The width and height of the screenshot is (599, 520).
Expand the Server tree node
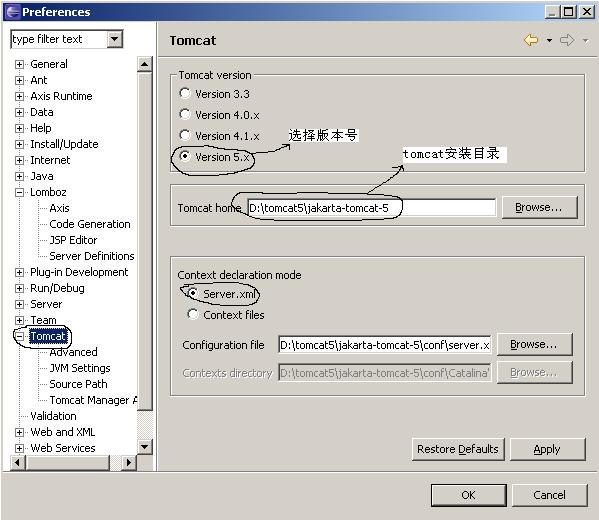[x=19, y=305]
